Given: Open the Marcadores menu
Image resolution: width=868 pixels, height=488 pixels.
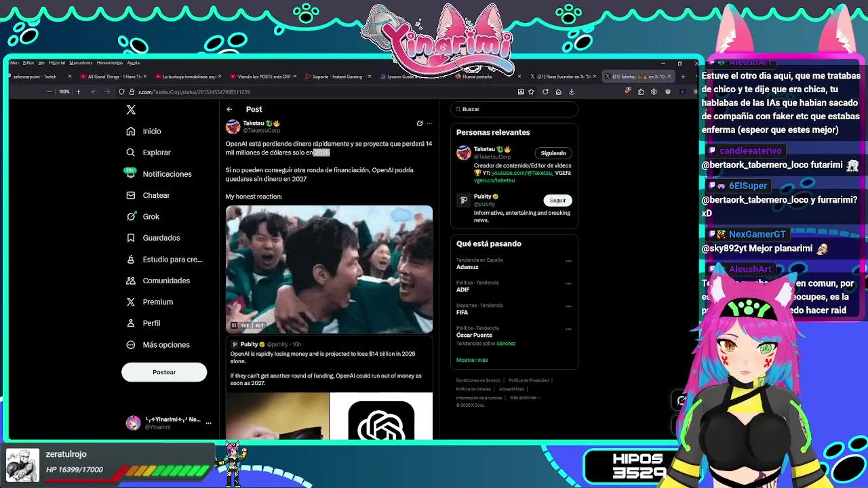Looking at the screenshot, I should coord(81,63).
